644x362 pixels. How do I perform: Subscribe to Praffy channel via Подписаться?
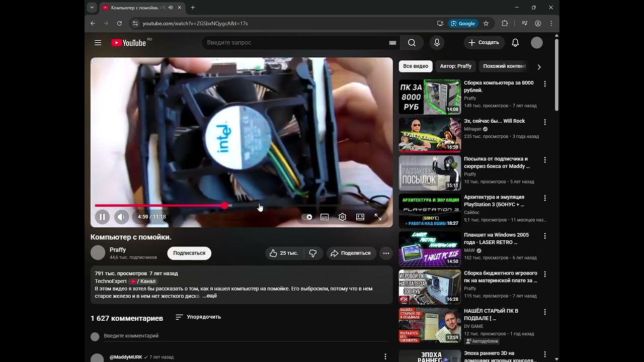(x=189, y=253)
